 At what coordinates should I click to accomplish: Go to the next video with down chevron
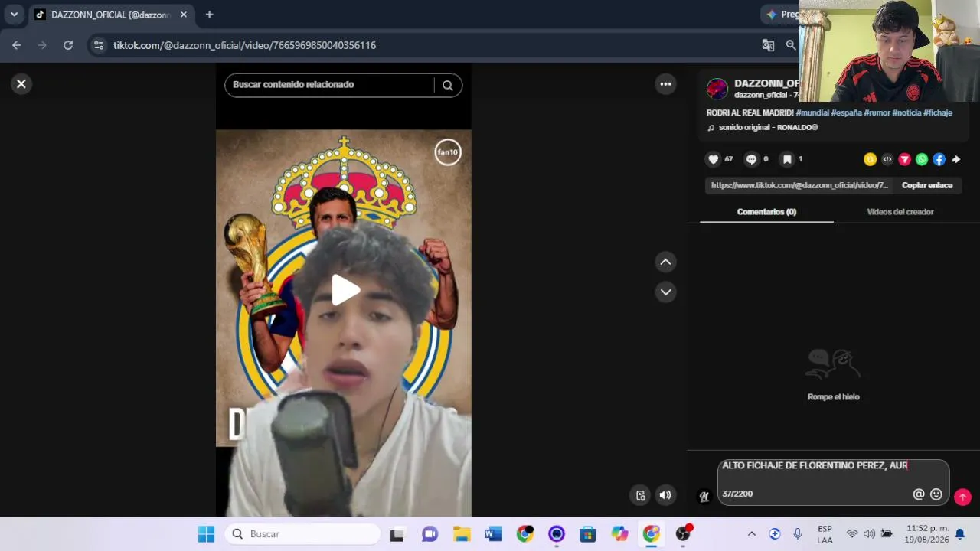[x=666, y=292]
